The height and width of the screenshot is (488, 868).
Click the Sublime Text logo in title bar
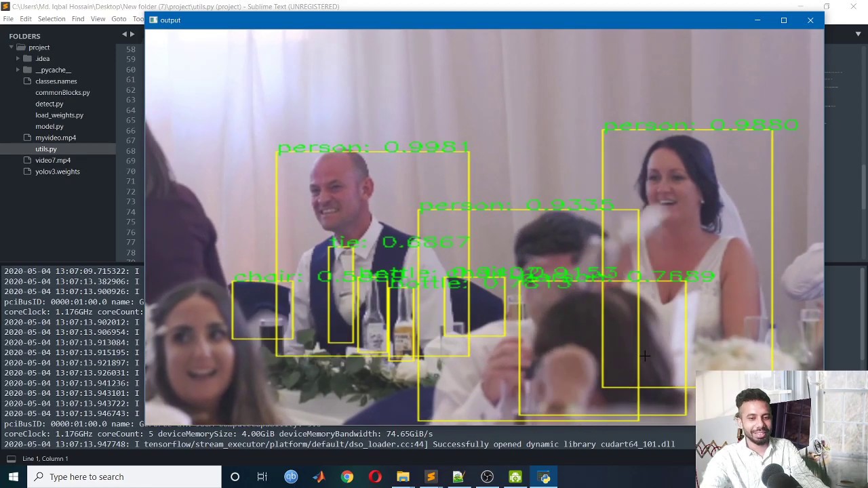[x=5, y=6]
